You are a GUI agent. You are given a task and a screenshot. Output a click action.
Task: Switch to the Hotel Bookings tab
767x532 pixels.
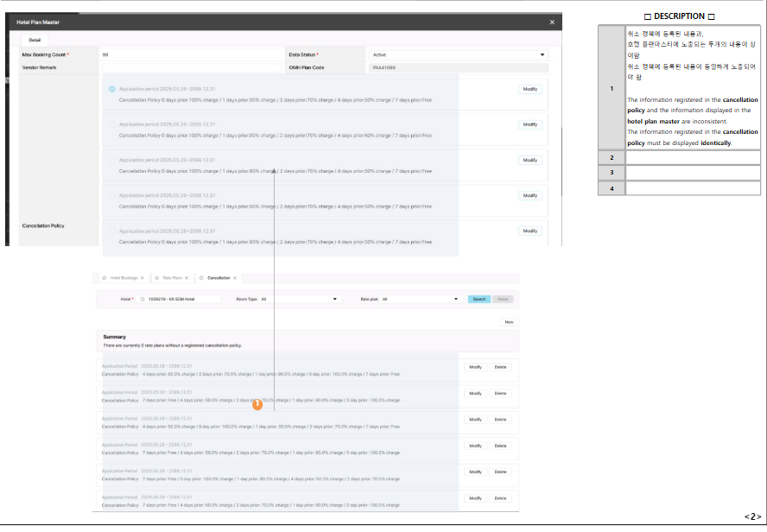click(x=124, y=278)
